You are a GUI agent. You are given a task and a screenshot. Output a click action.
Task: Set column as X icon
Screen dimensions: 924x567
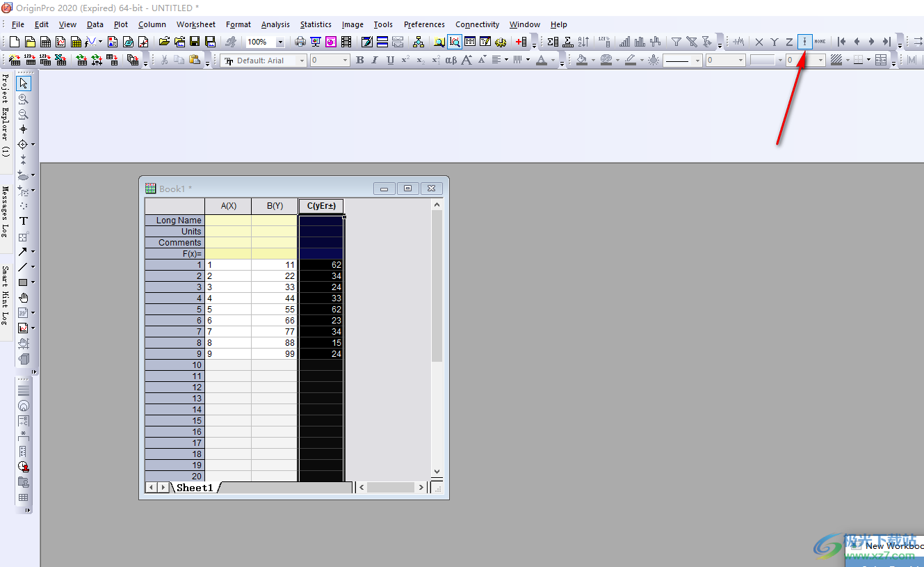(759, 42)
